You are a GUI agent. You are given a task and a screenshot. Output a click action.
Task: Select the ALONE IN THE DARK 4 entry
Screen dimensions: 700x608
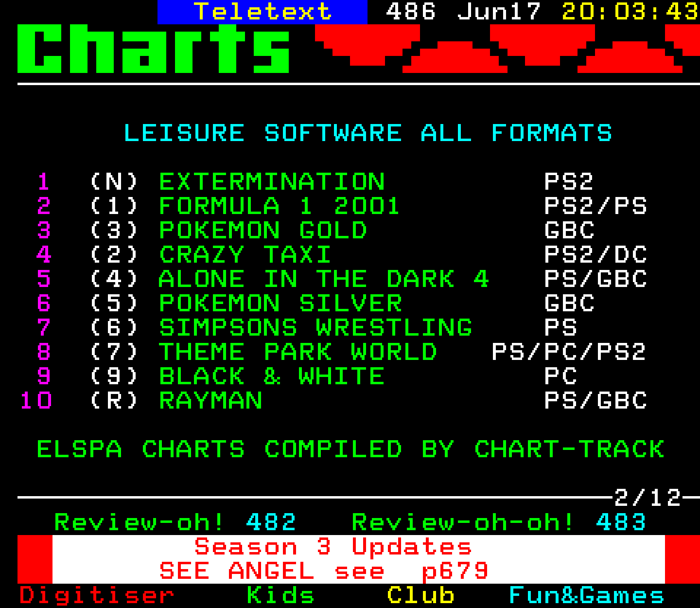click(x=324, y=279)
